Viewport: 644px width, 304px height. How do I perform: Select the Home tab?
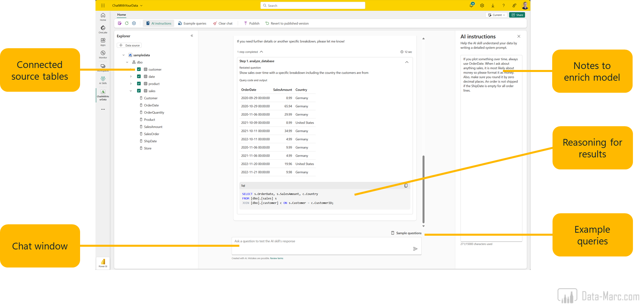pos(122,15)
